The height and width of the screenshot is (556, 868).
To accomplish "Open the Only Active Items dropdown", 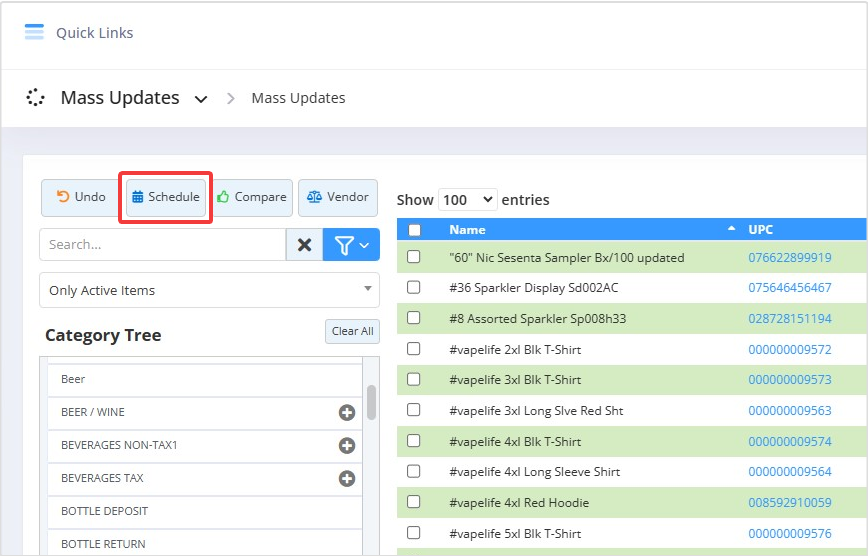I will (209, 290).
